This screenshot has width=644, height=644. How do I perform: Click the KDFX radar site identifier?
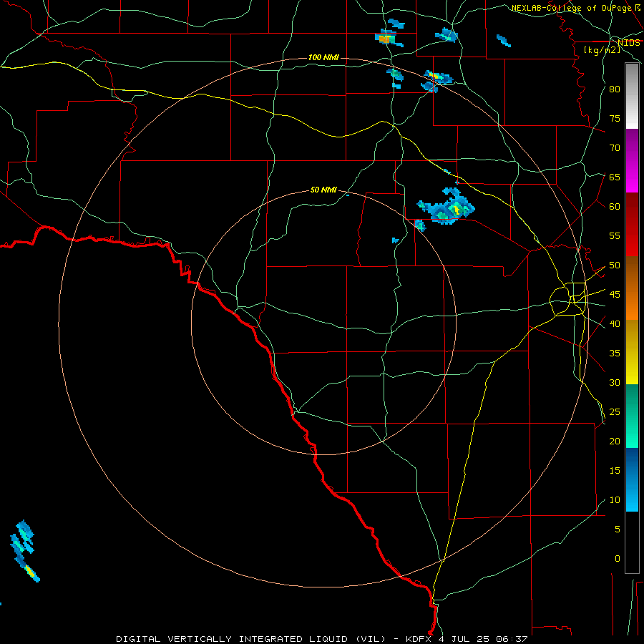(x=420, y=639)
